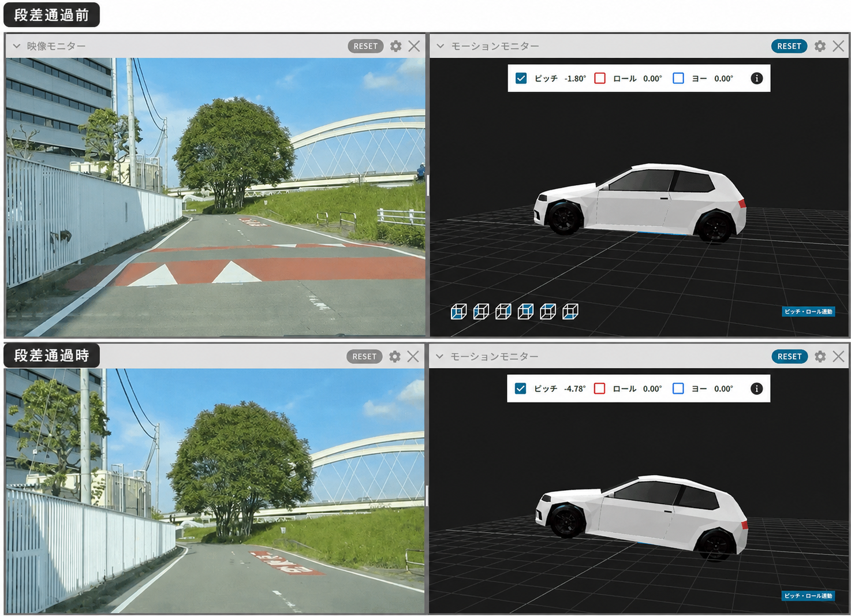
Task: Close the upper モーションモニター panel
Action: [838, 46]
